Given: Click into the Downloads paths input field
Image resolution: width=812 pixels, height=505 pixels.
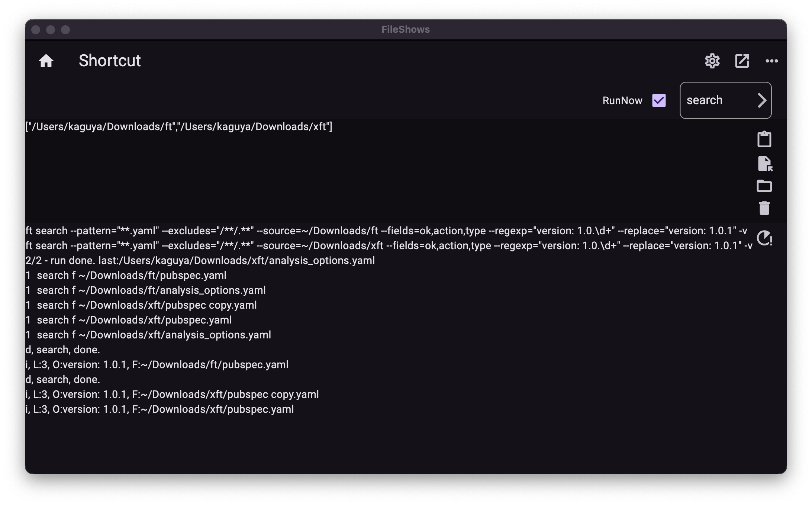Looking at the screenshot, I should [179, 127].
